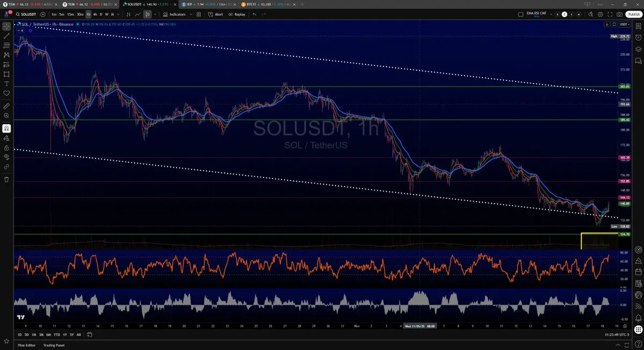Start bar Replay mode
This screenshot has height=350, width=644.
click(237, 14)
